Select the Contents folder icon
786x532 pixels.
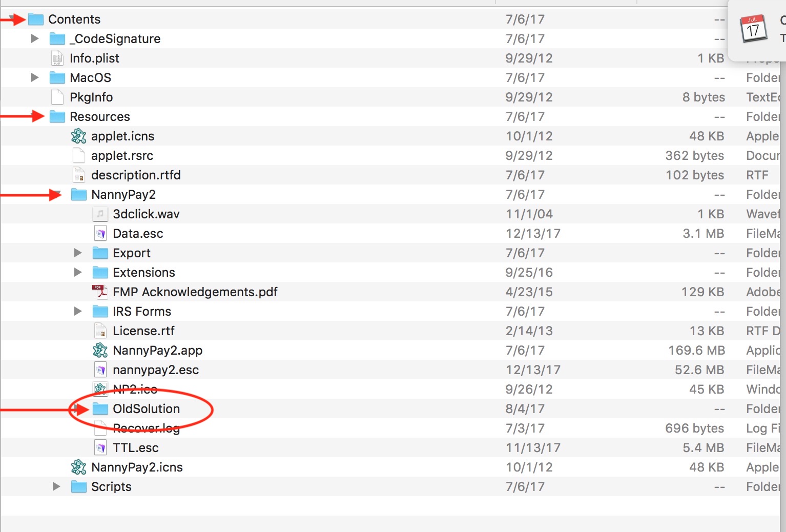[x=36, y=19]
